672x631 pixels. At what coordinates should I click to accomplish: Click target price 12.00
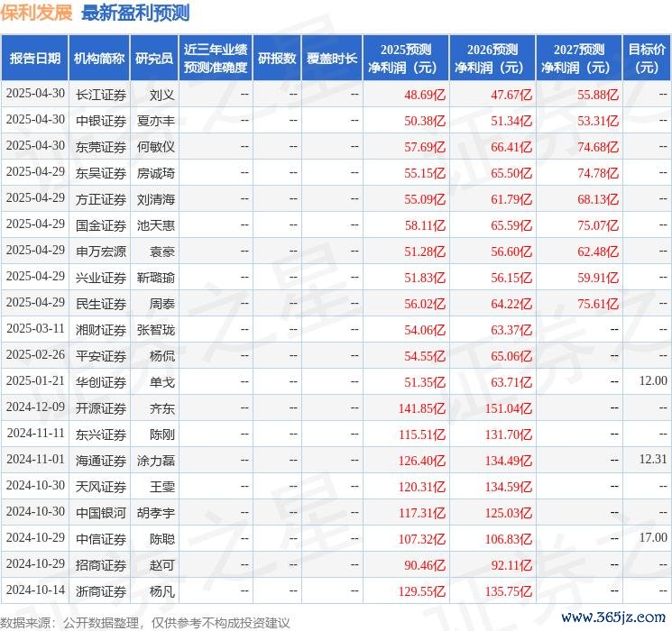pyautogui.click(x=653, y=380)
